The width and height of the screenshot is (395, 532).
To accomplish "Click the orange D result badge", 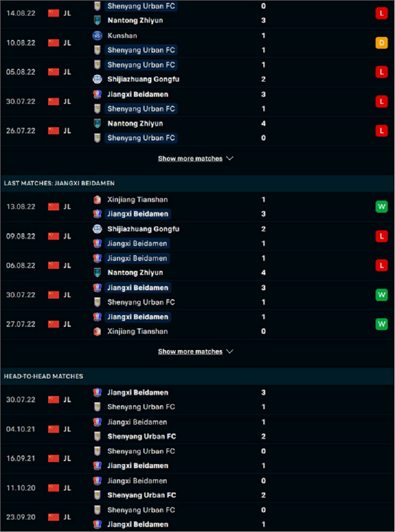I will 381,43.
